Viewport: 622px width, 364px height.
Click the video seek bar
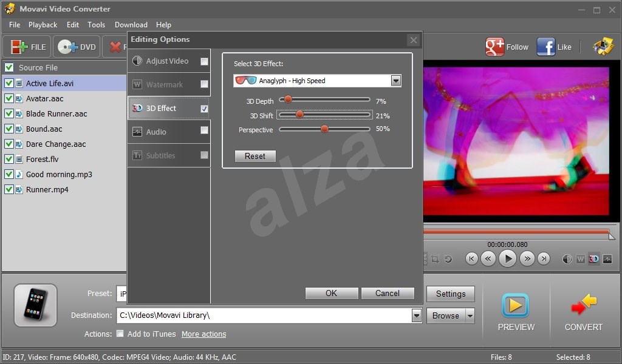(516, 232)
